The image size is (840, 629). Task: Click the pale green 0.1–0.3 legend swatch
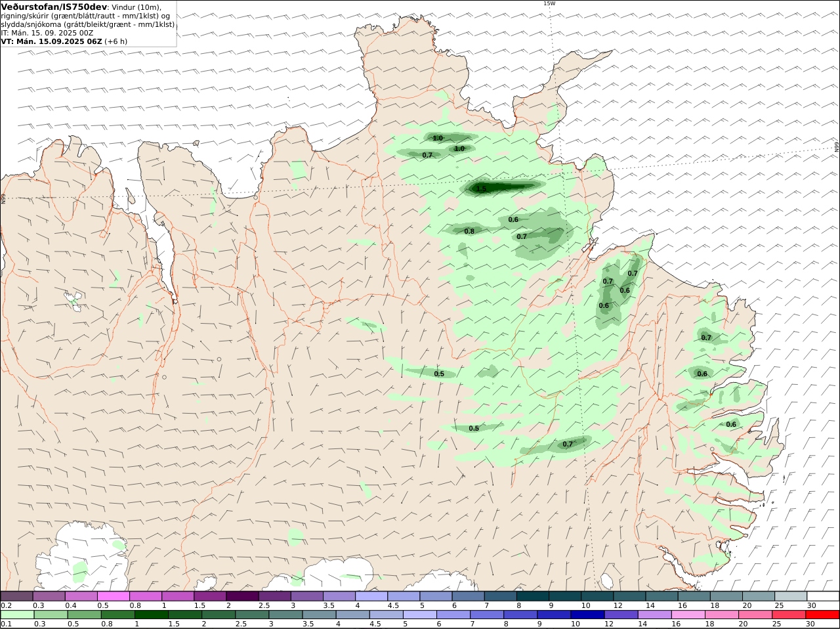(x=18, y=615)
